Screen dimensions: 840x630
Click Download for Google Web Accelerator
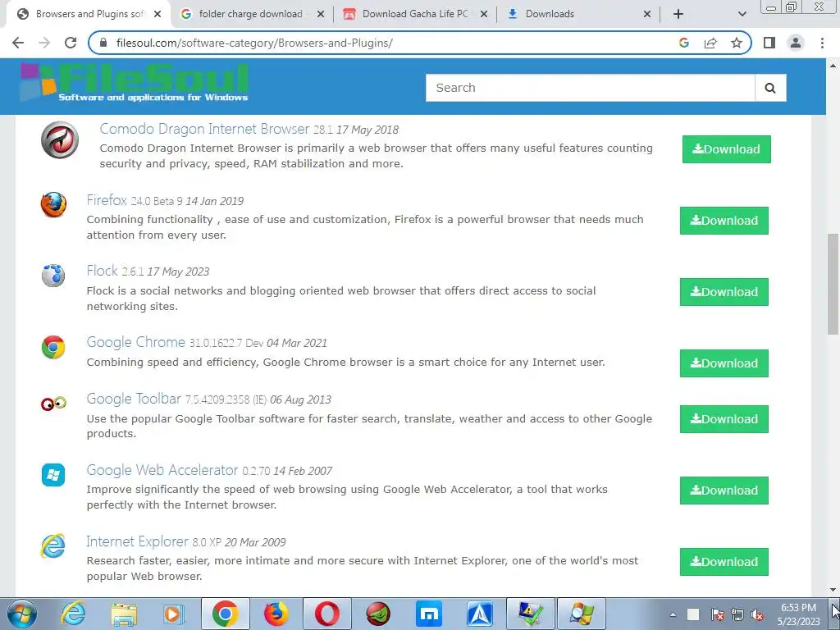click(724, 491)
